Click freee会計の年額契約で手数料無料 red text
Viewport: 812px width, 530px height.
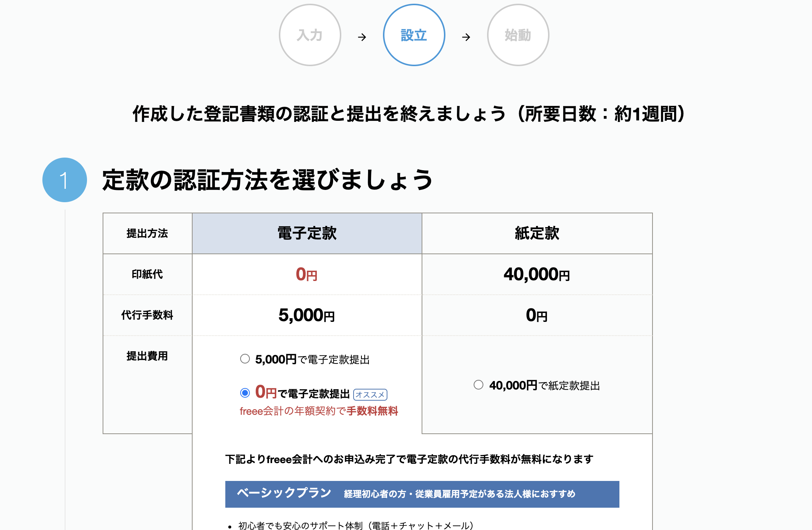click(x=319, y=411)
